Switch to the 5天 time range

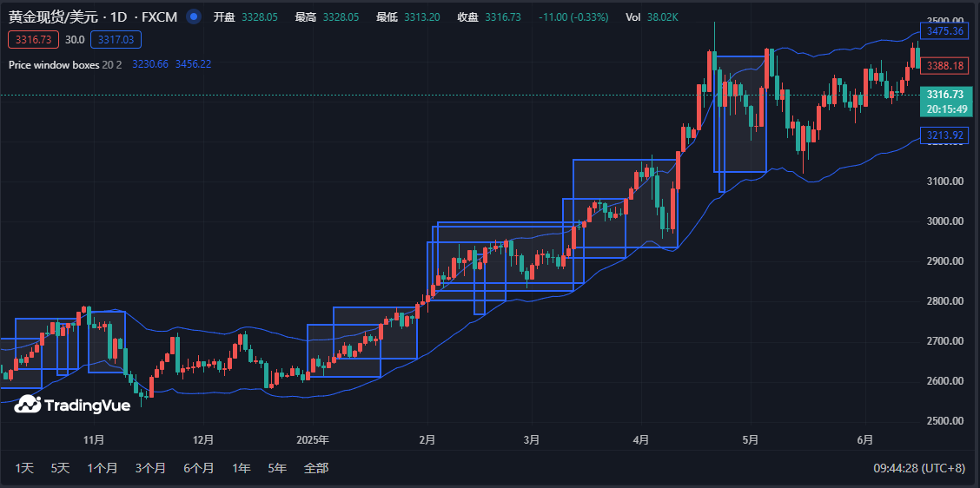click(x=60, y=468)
